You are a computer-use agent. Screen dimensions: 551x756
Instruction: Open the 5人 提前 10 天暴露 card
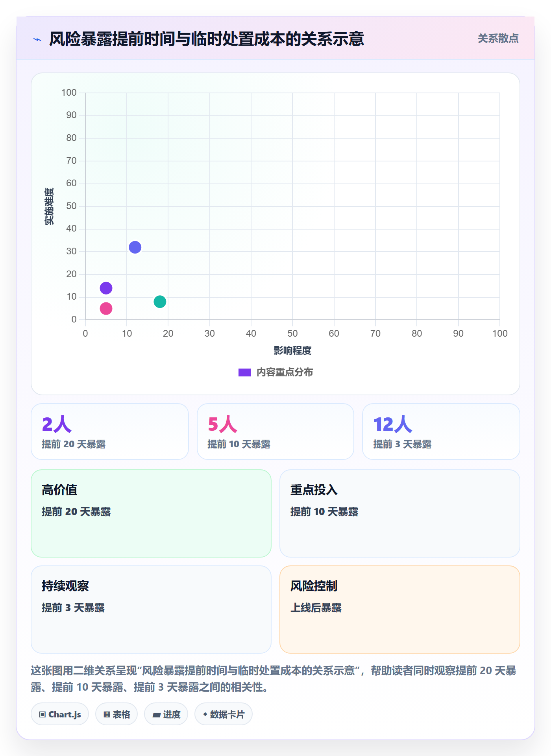(x=275, y=432)
